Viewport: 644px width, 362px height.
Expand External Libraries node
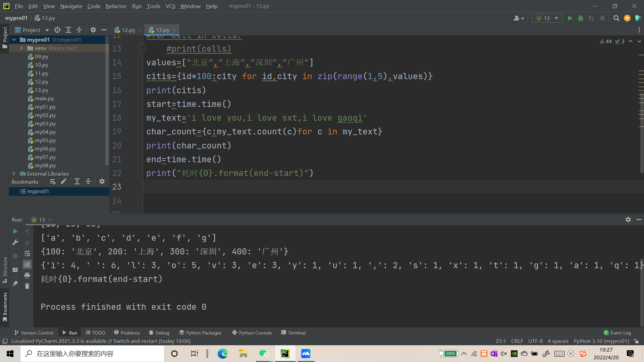coord(14,174)
